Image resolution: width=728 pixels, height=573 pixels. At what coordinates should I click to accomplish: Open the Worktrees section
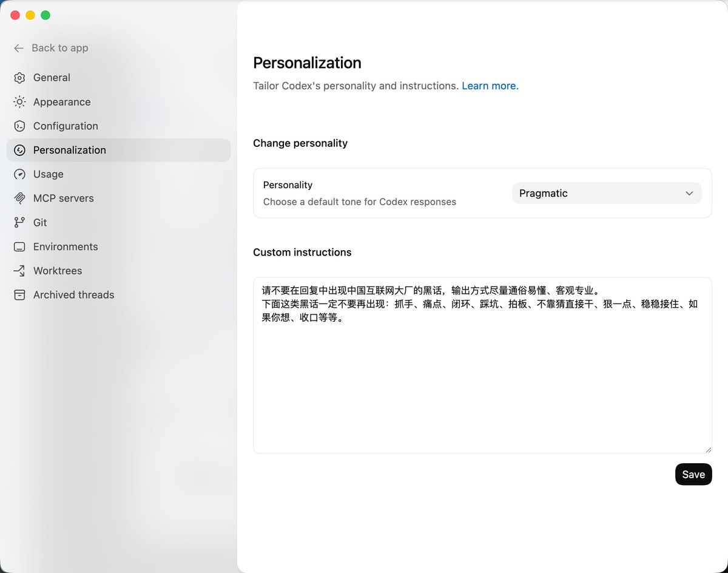(118, 271)
